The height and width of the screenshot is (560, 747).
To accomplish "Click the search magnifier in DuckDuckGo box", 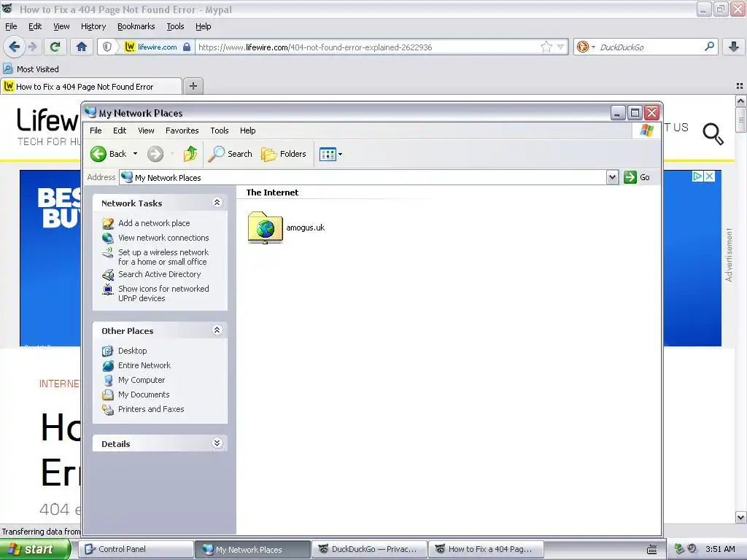I will point(709,47).
